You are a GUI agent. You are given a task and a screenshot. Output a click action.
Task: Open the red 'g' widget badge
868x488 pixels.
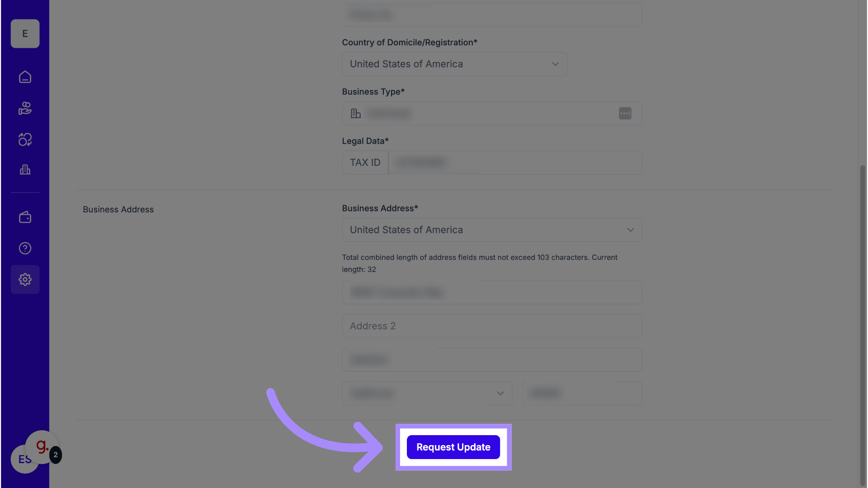[x=42, y=447]
